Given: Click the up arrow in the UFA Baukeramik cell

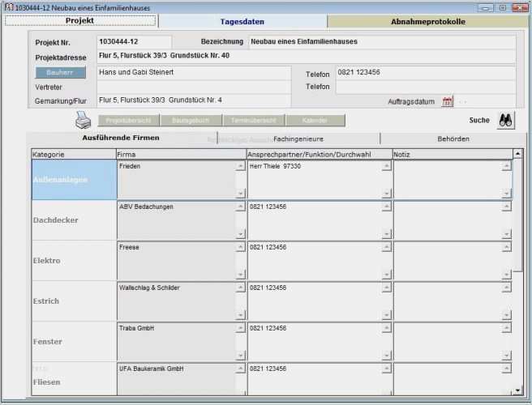Looking at the screenshot, I should [240, 369].
